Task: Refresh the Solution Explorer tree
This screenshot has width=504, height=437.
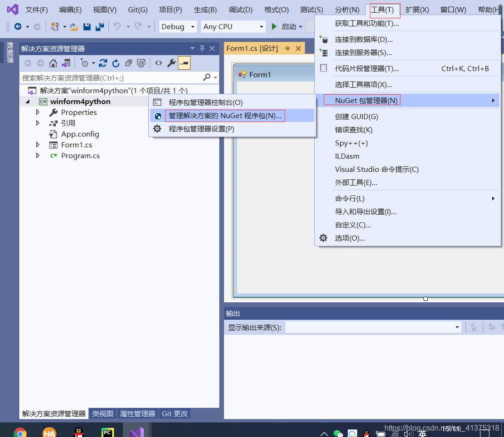Action: [x=116, y=63]
